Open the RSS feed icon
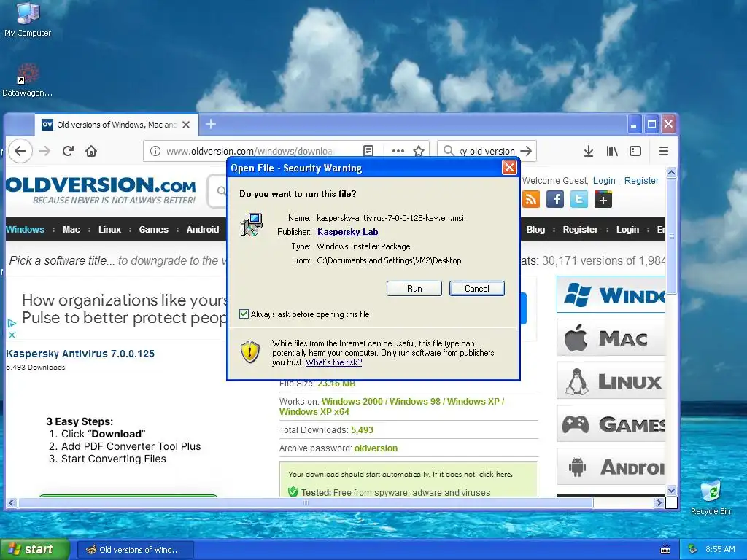The height and width of the screenshot is (560, 747). [531, 199]
